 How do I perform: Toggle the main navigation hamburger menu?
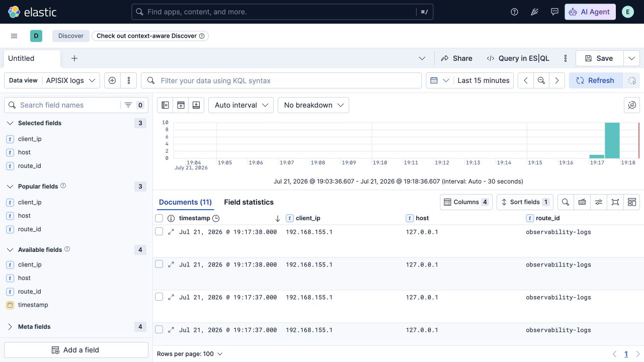click(14, 36)
